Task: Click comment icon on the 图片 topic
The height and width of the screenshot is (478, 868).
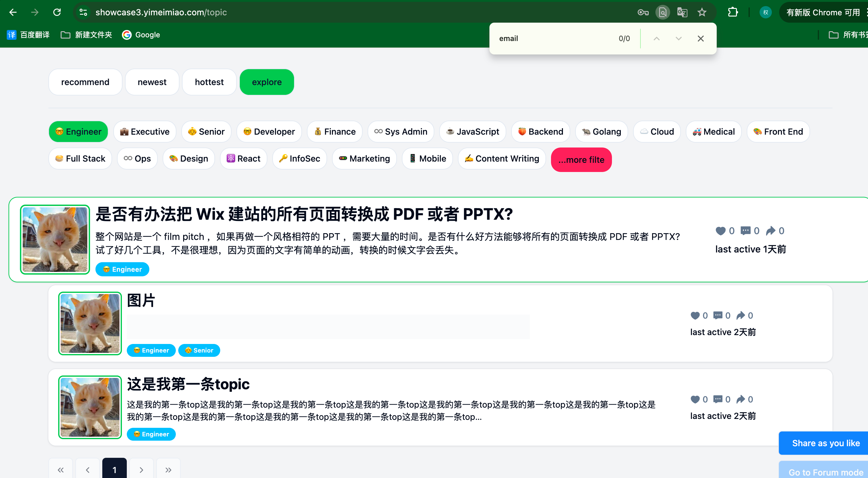Action: [718, 316]
